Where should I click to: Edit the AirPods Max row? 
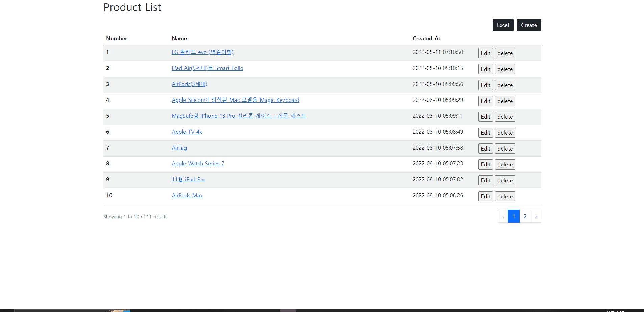tap(486, 196)
